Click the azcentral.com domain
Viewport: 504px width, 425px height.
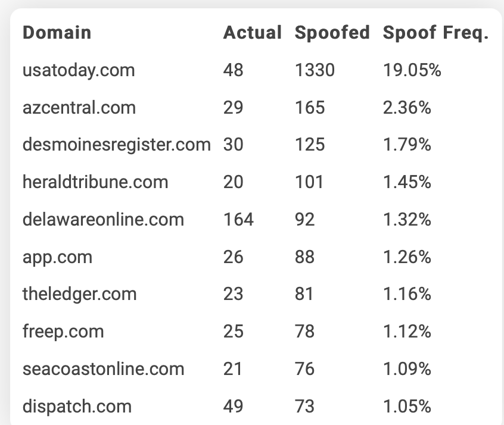pos(79,108)
